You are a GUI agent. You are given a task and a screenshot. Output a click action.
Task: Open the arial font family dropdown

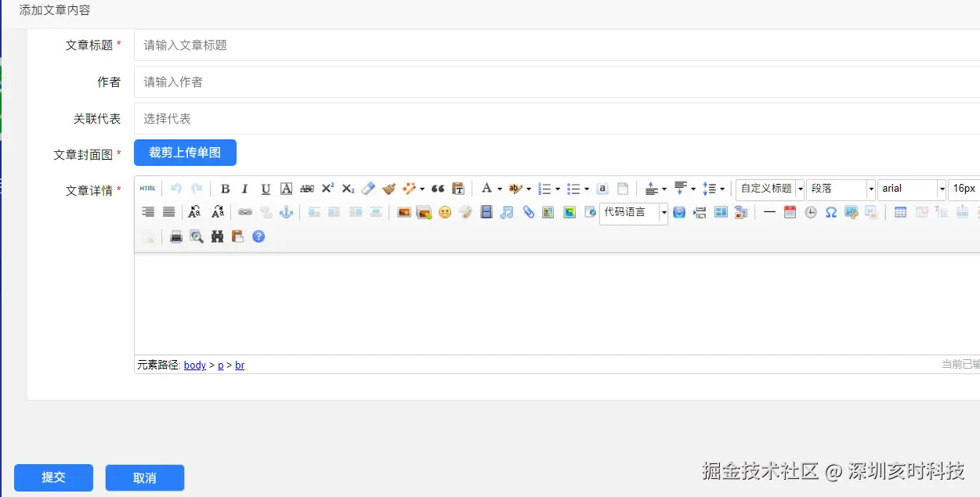point(912,189)
